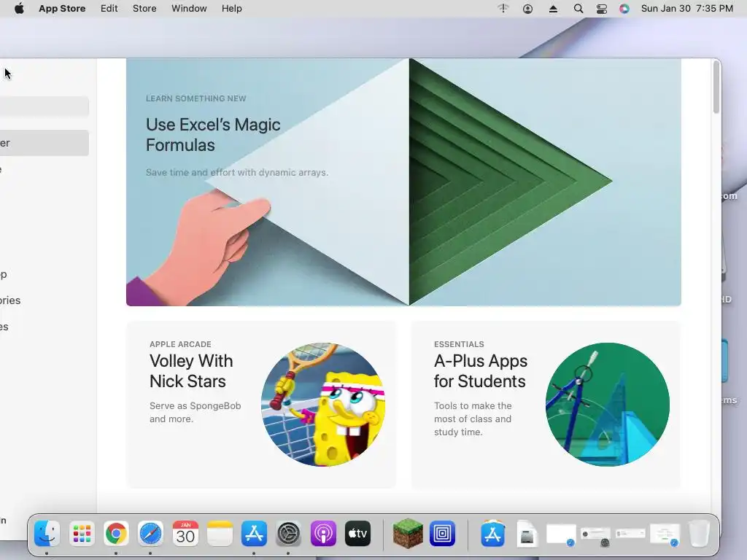Launch Safari from the Dock

pos(150,534)
